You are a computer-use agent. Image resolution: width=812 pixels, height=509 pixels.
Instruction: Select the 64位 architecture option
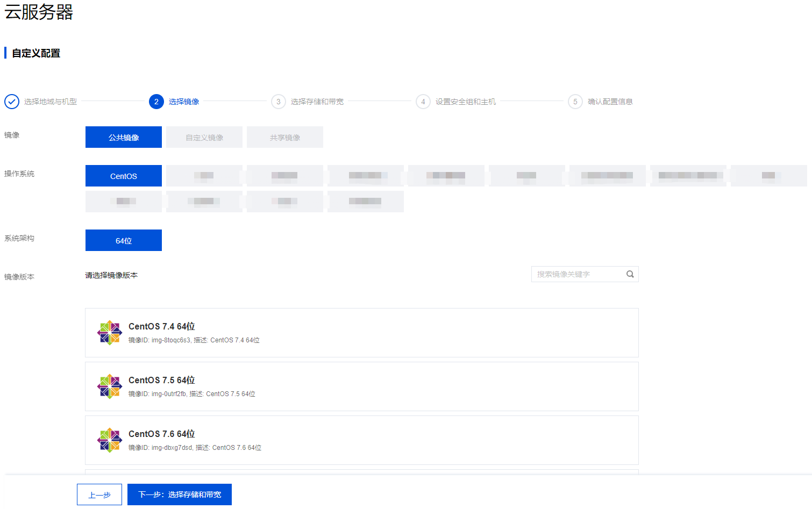124,240
